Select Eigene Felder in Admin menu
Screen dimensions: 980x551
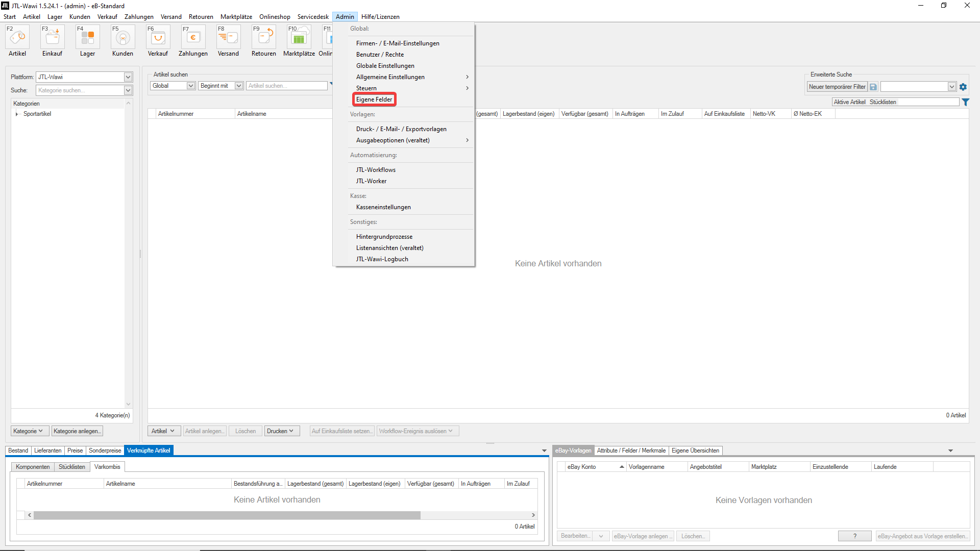tap(374, 99)
